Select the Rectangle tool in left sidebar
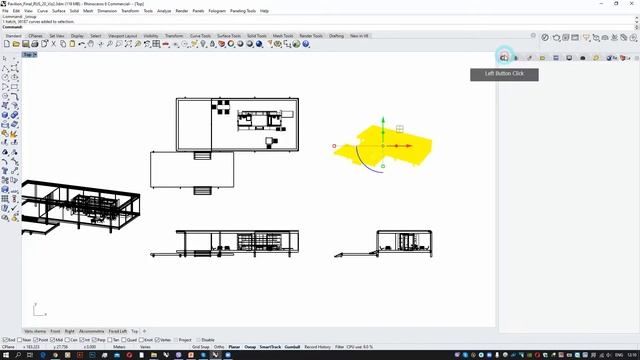Screen dimensions: 640x360 pos(14,87)
